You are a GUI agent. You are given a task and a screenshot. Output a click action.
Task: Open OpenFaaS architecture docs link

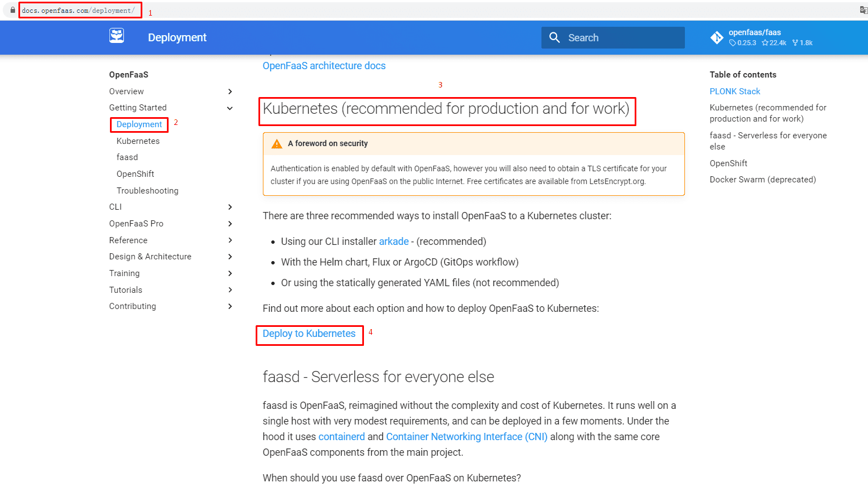coord(324,66)
